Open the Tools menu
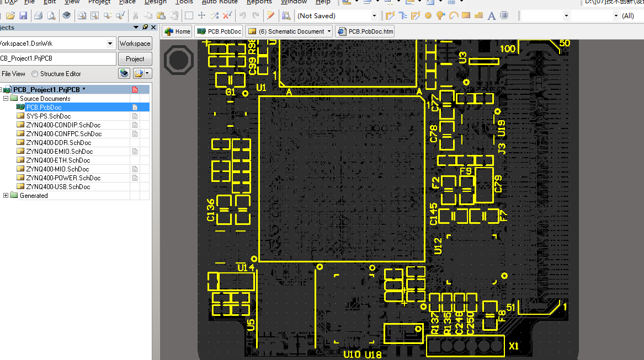Screen dimensions: 644x360 184,2
